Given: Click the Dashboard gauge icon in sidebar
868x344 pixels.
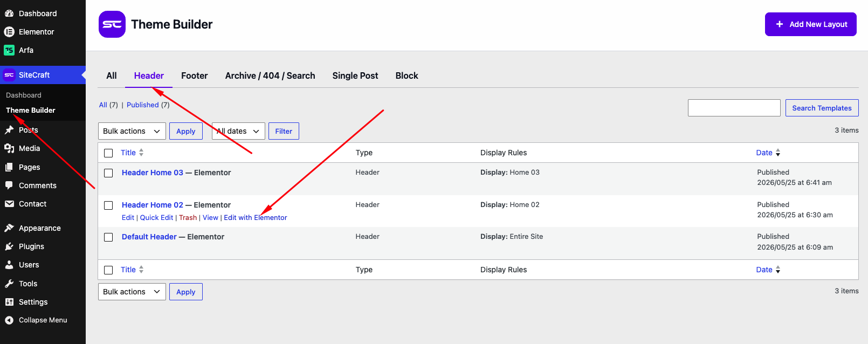Looking at the screenshot, I should click(9, 13).
